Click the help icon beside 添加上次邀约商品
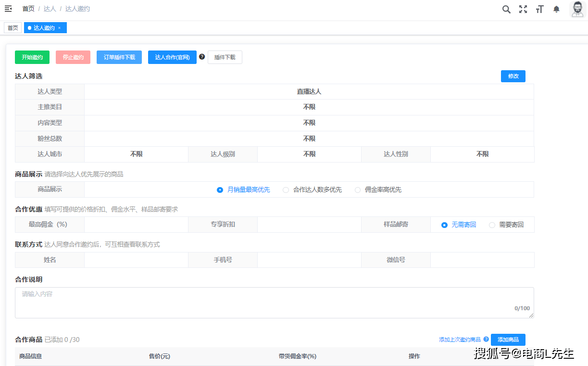Image resolution: width=588 pixels, height=366 pixels. (x=486, y=339)
